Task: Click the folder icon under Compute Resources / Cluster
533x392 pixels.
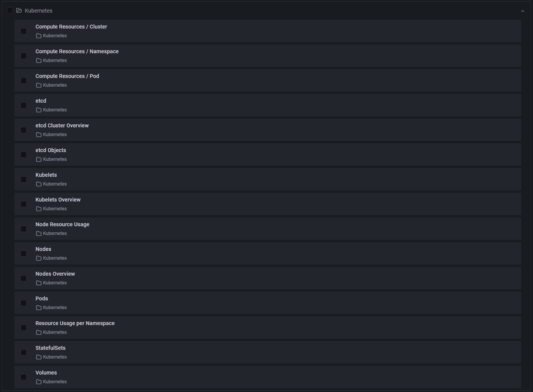Action: click(x=38, y=35)
